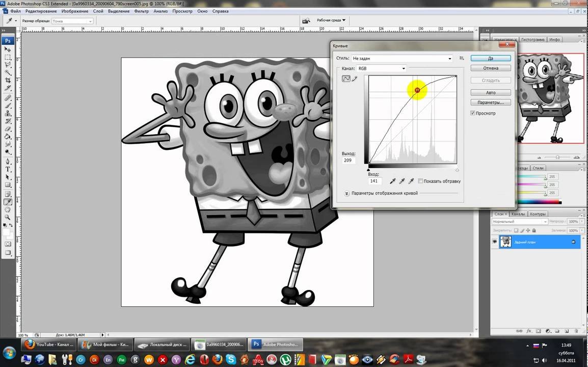588x367 pixels.
Task: Click the Вход input value field
Action: 375,181
